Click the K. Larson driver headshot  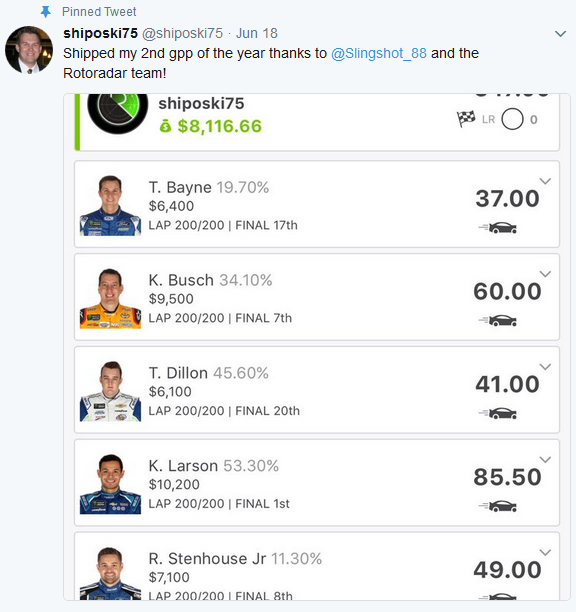pyautogui.click(x=110, y=484)
